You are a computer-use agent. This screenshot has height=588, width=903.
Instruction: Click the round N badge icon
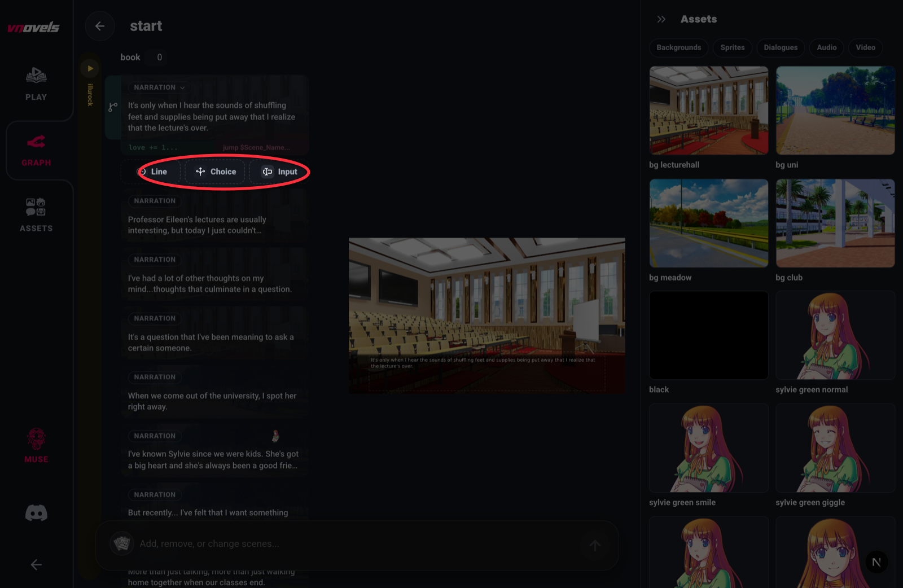click(x=876, y=562)
